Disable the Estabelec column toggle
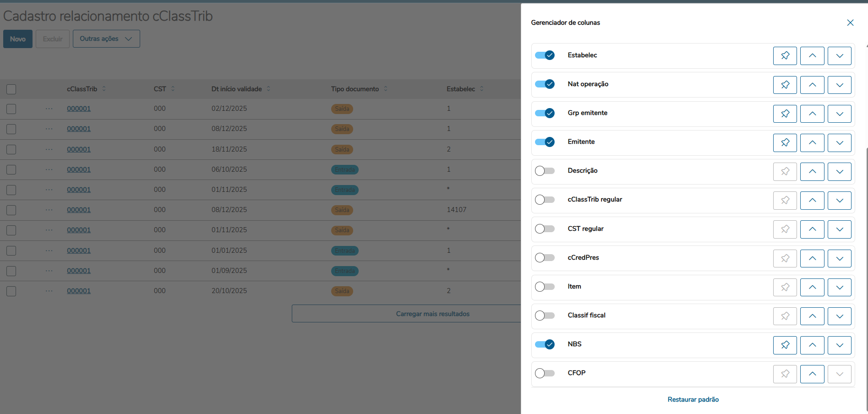868x414 pixels. tap(545, 55)
